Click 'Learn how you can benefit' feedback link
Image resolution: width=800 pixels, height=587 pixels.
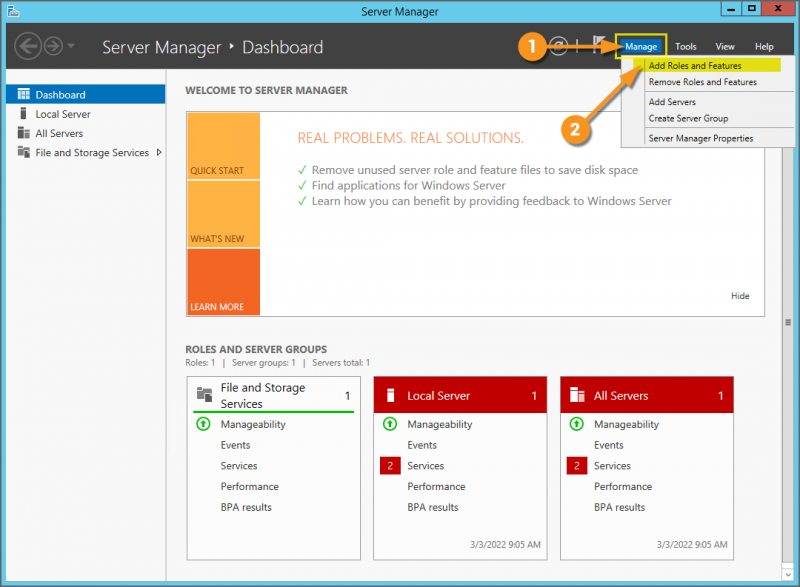point(491,201)
